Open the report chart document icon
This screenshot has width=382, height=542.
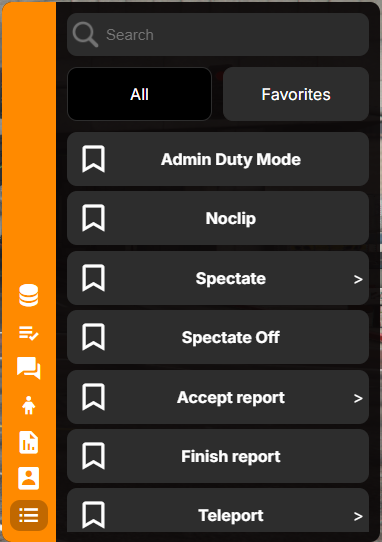(x=29, y=442)
